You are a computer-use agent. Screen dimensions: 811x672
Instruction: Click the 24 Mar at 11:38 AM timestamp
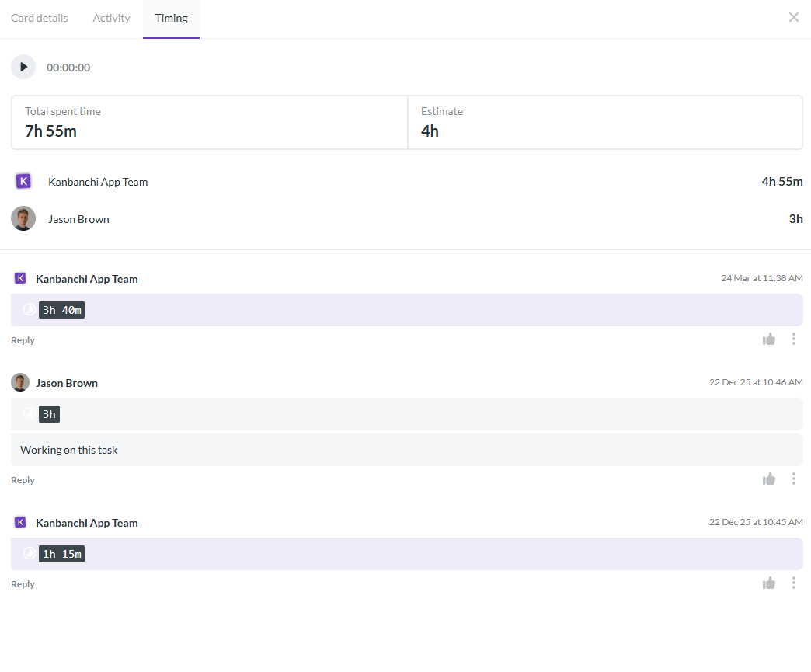(x=762, y=278)
